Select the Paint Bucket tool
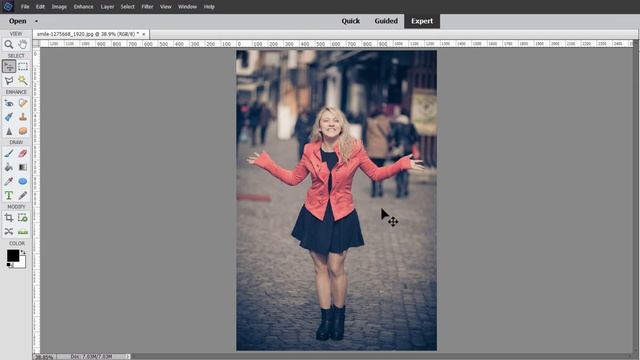Viewport: 640px width, 360px height. tap(9, 167)
